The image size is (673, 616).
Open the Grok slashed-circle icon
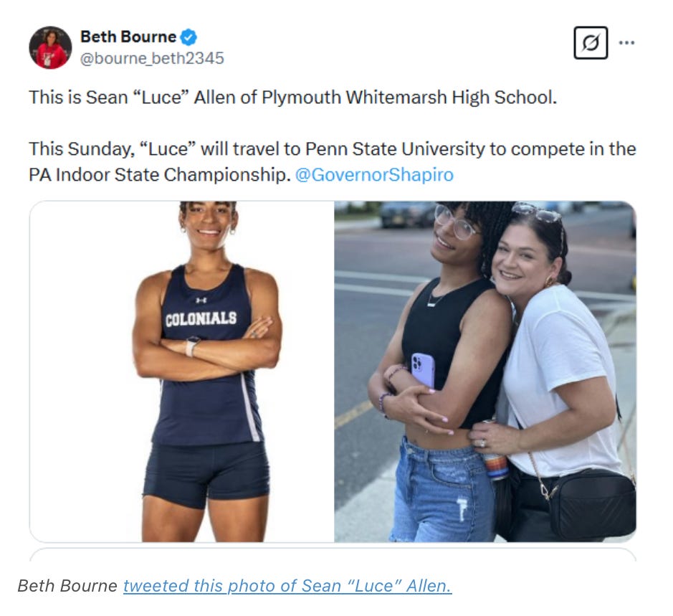click(591, 42)
